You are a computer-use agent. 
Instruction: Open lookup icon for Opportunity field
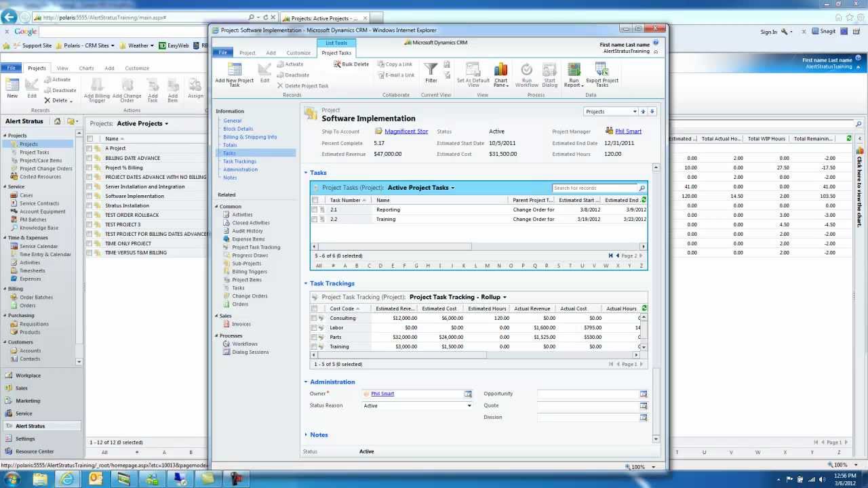tap(644, 394)
